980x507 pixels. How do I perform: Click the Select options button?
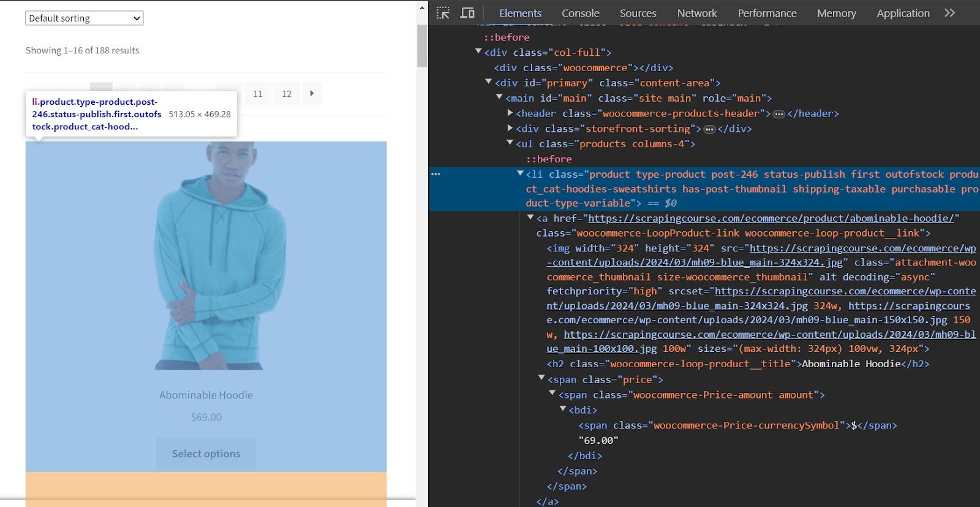(x=206, y=454)
